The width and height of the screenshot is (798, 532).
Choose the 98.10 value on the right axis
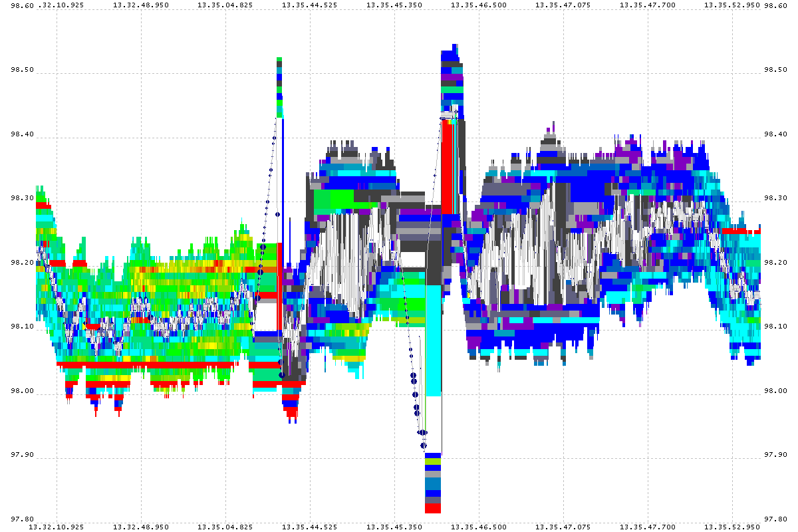pyautogui.click(x=775, y=327)
